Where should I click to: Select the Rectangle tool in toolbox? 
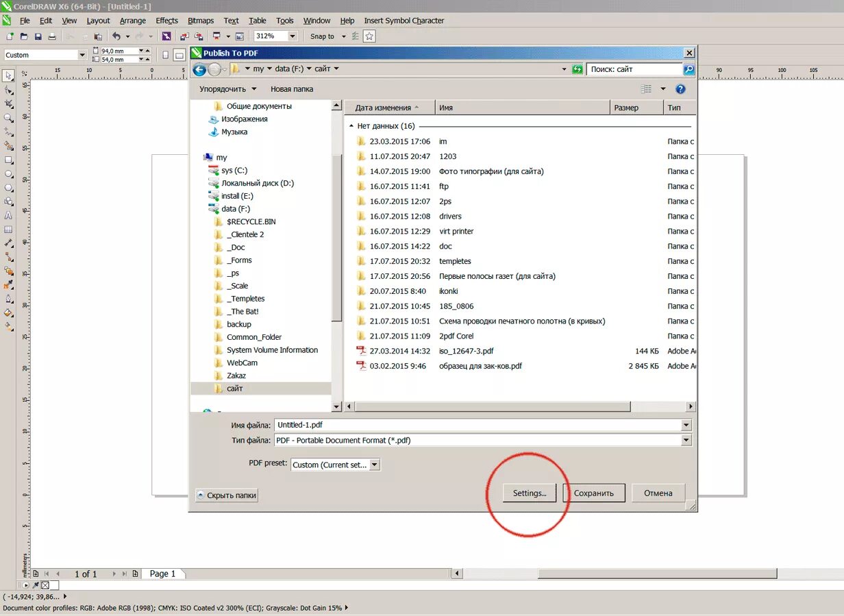[x=8, y=160]
